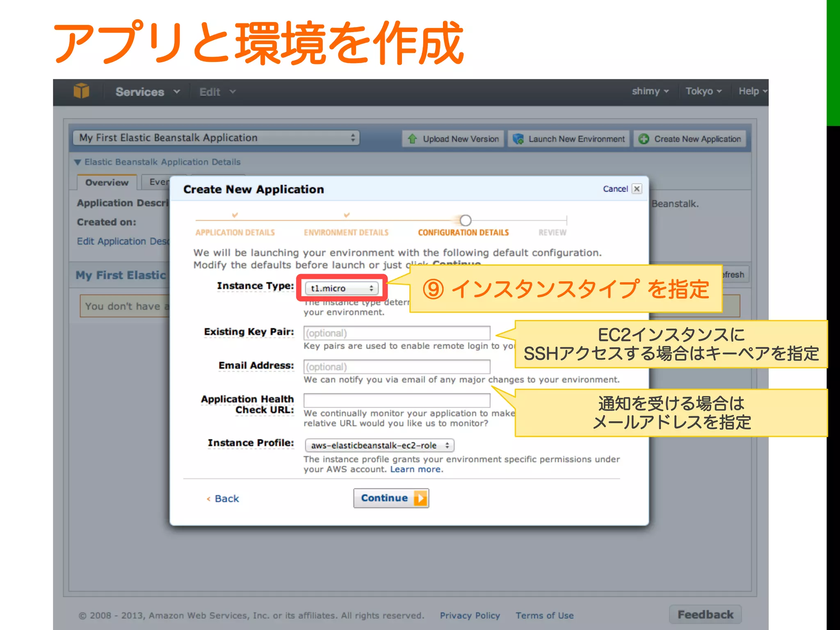Focus the Email Address field
Viewport: 840px width, 630px height.
(397, 367)
